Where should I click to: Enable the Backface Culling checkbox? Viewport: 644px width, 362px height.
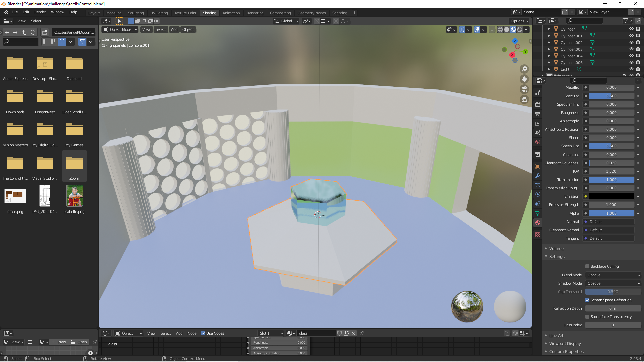[x=587, y=266]
